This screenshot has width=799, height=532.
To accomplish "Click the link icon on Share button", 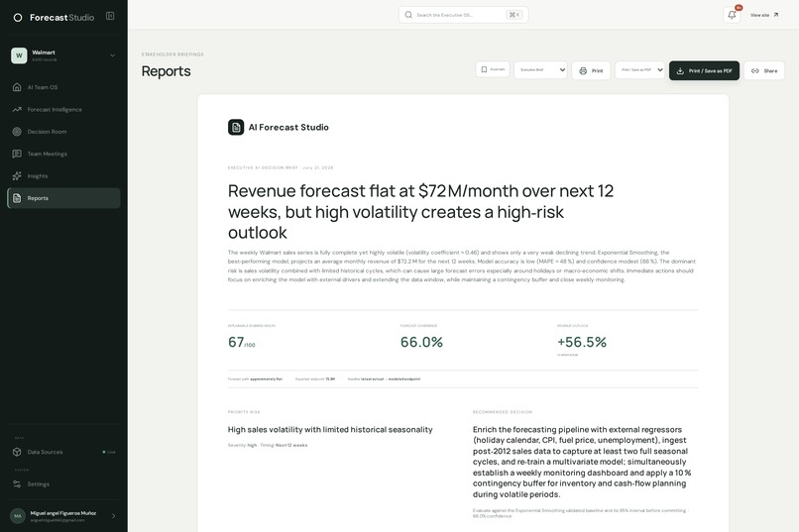I will coord(755,70).
